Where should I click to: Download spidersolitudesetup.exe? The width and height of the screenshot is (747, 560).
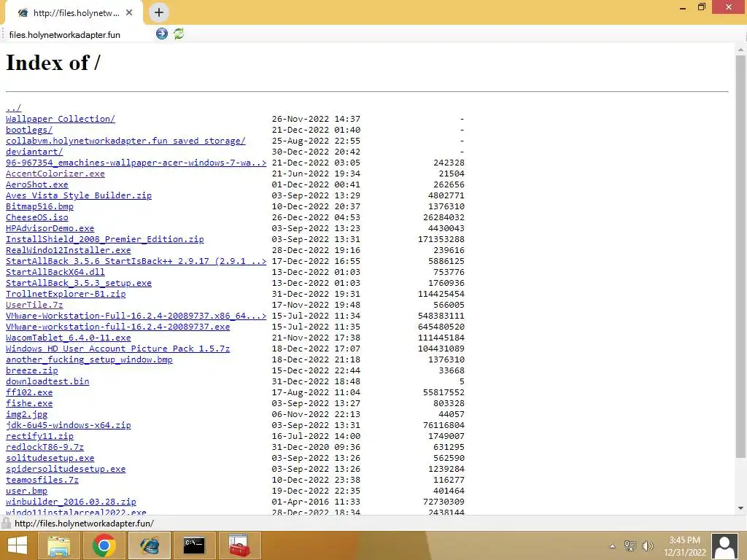point(66,470)
